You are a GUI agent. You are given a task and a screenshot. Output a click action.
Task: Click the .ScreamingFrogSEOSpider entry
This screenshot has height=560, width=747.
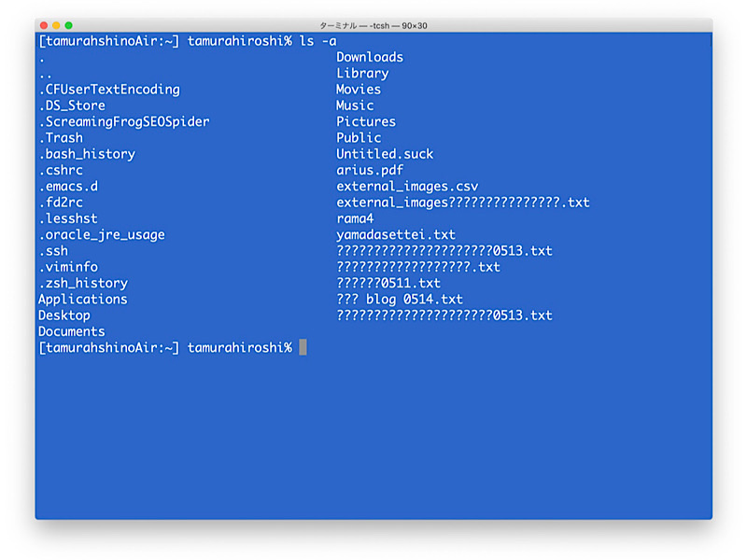tap(124, 121)
